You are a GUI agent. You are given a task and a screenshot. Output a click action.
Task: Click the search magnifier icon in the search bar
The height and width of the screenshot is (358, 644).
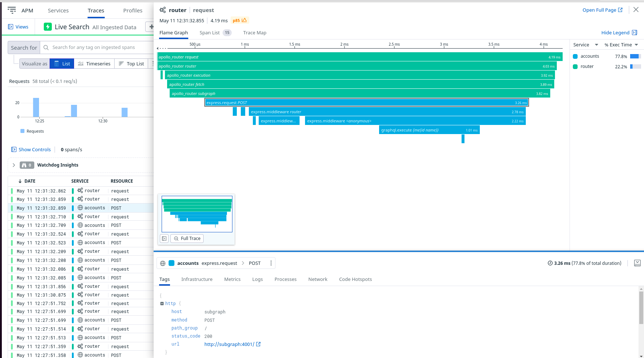46,47
